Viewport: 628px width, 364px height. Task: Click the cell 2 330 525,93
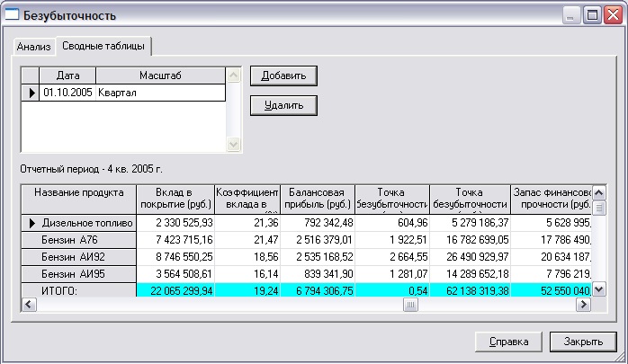pos(175,223)
